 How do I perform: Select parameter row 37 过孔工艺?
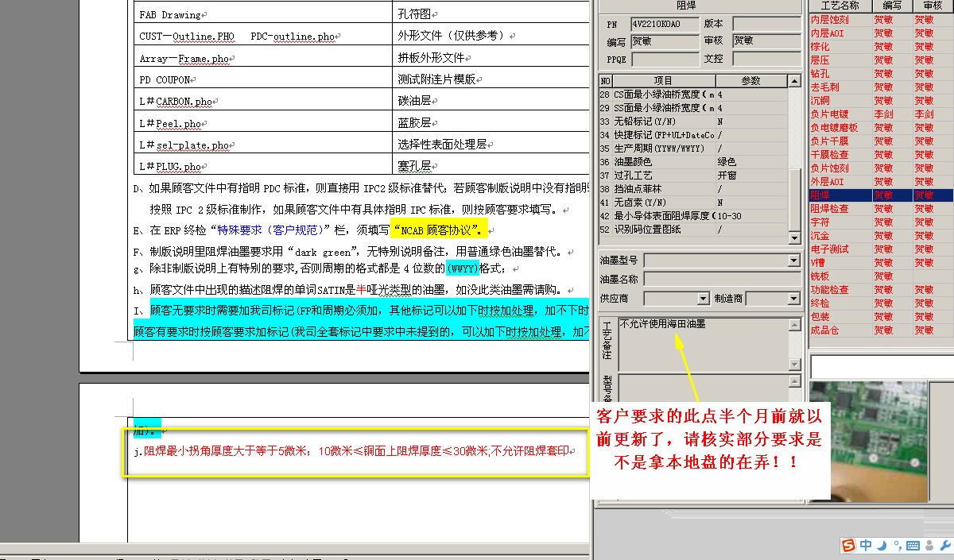pyautogui.click(x=693, y=176)
